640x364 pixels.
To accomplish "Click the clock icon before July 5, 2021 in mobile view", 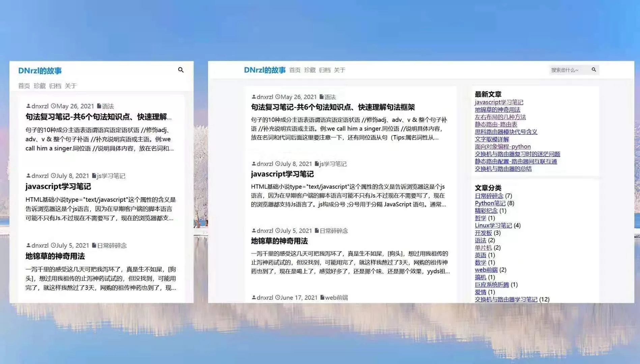I will [53, 245].
